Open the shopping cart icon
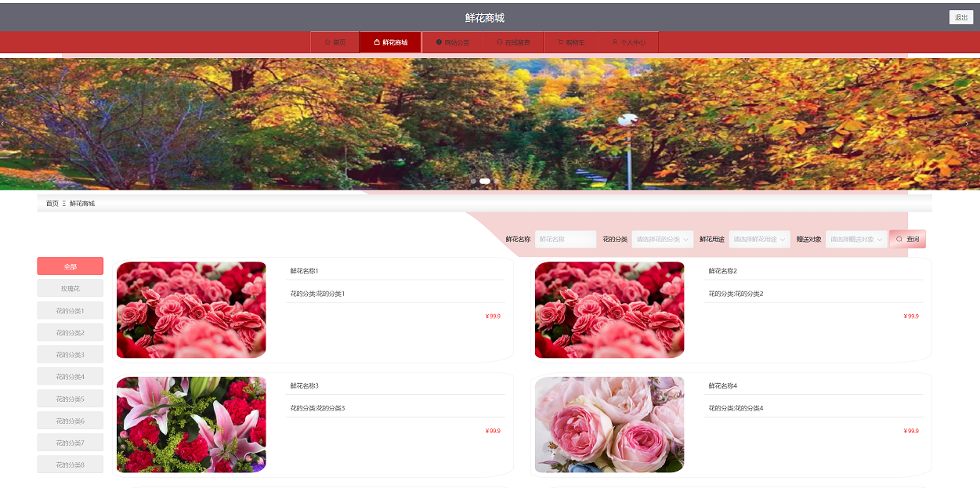 [x=559, y=42]
